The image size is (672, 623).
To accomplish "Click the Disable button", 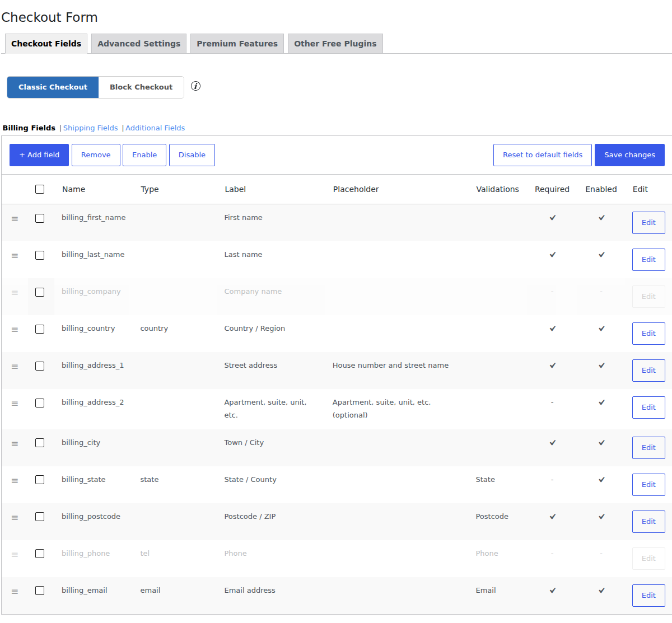I will click(192, 155).
